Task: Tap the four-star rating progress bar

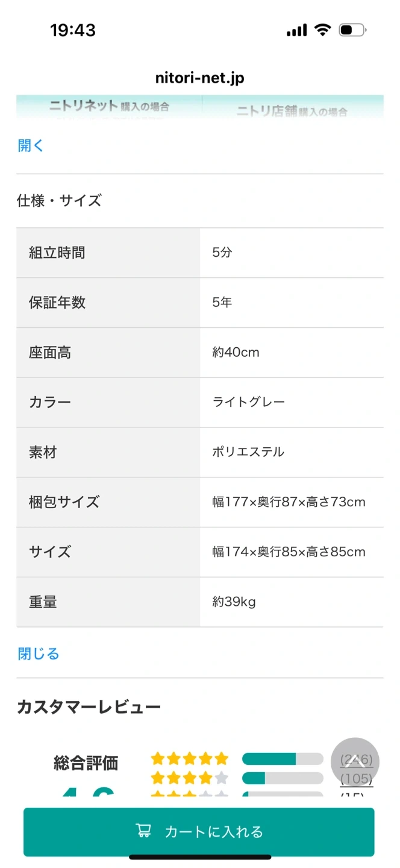Action: pyautogui.click(x=283, y=778)
